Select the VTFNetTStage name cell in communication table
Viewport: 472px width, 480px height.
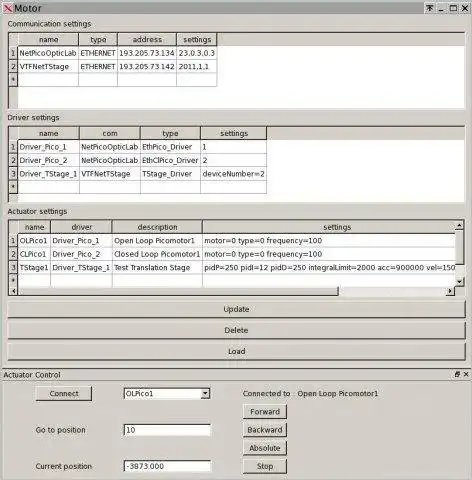tap(48, 67)
